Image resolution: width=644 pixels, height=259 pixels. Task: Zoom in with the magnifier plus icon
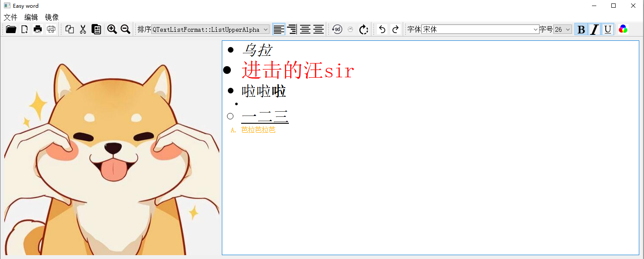[112, 29]
